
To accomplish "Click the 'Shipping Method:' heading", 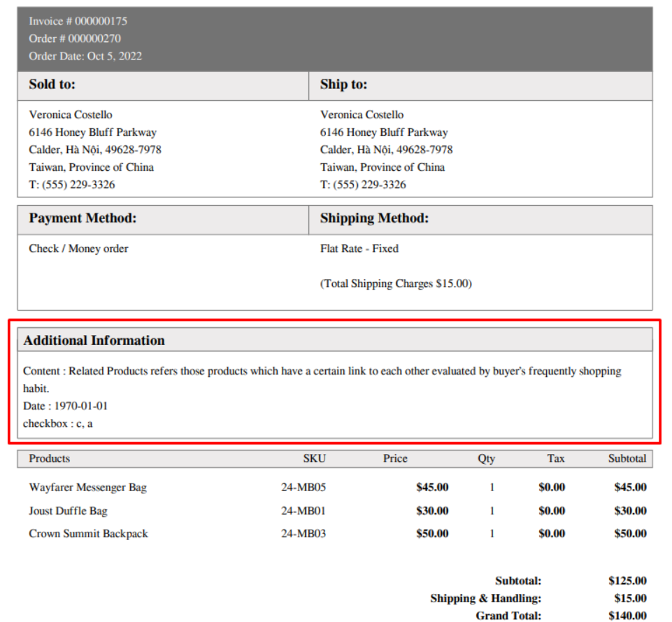I will click(x=374, y=218).
